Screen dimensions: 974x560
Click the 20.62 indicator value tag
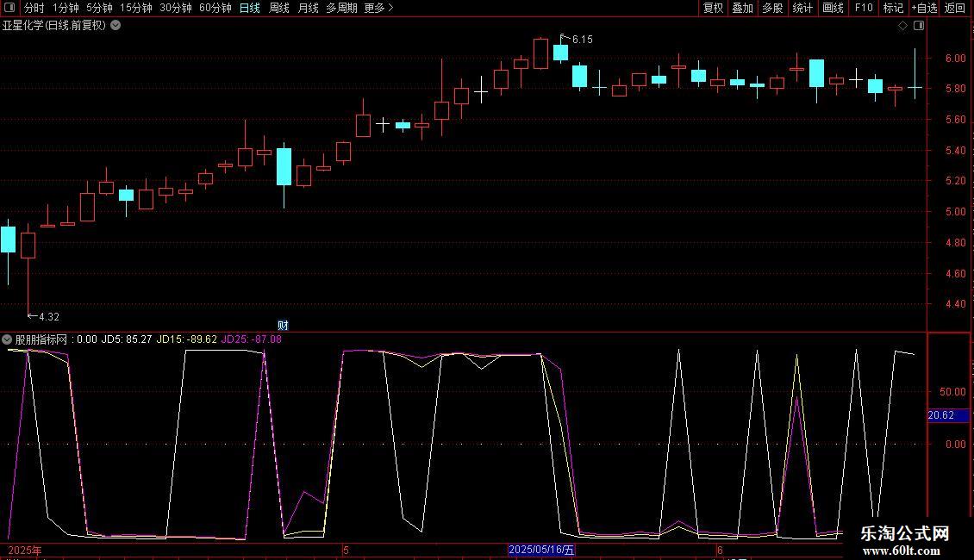pos(948,415)
